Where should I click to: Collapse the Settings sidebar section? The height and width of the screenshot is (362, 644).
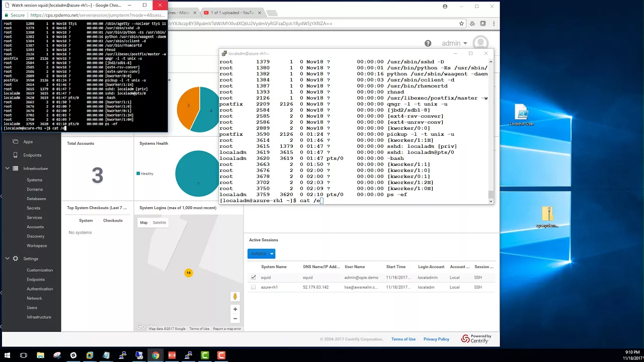click(8, 258)
